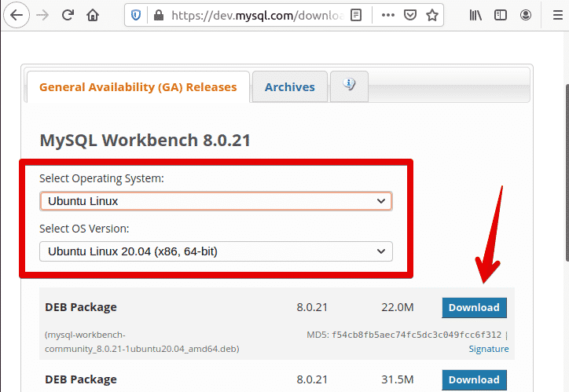569x392 pixels.
Task: View site security padlock details
Action: (x=159, y=15)
